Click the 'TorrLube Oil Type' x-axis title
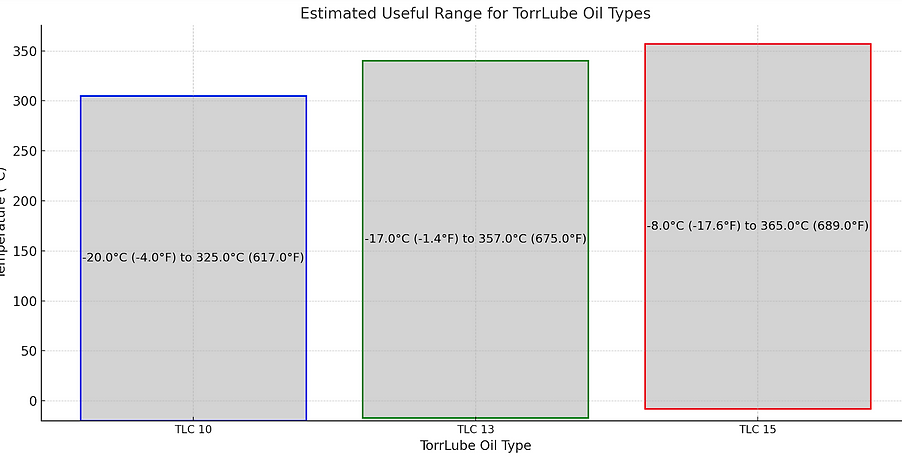The width and height of the screenshot is (902, 459). pyautogui.click(x=475, y=445)
